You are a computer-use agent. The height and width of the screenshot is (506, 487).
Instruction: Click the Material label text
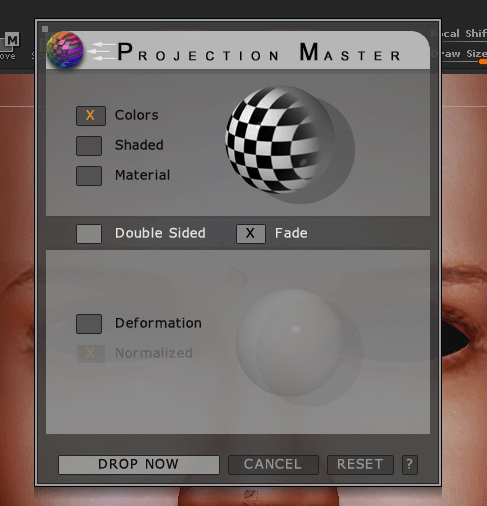[x=143, y=175]
